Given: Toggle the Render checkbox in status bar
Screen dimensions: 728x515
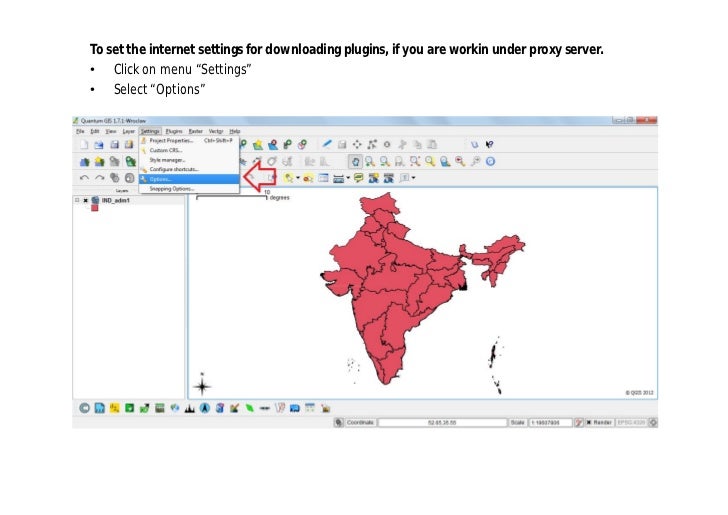Looking at the screenshot, I should click(x=589, y=423).
